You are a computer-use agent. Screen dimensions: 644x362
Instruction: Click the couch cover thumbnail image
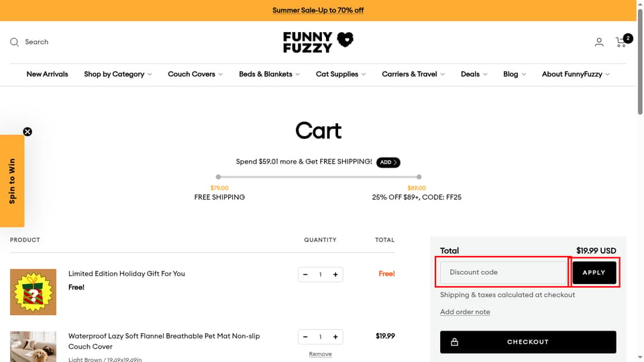coord(34,347)
